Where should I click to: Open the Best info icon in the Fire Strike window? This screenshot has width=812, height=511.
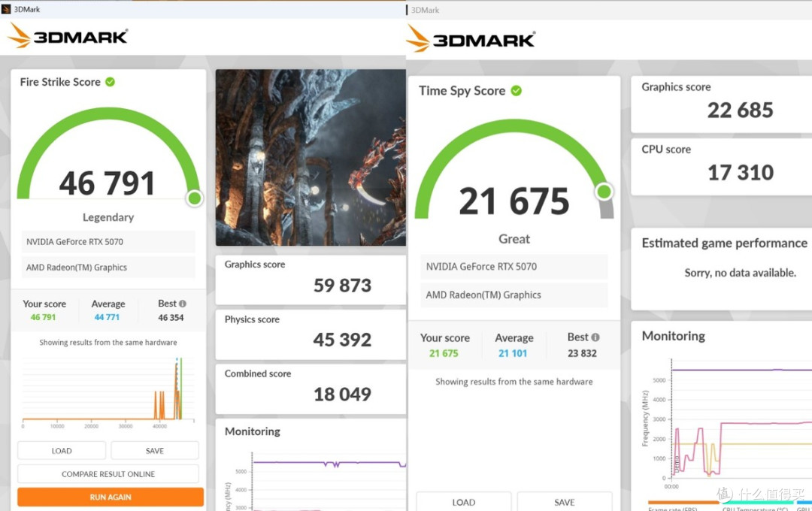[x=182, y=304]
